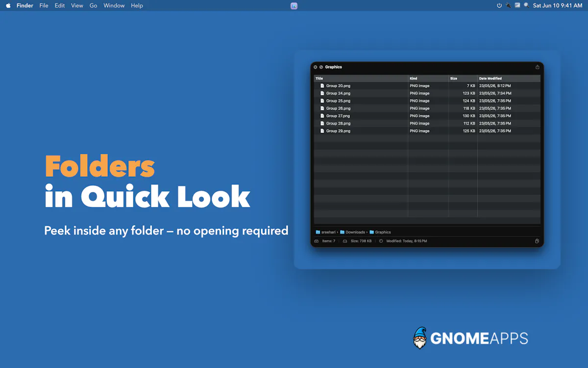Close the Graphics Quick Look preview
588x368 pixels.
316,67
